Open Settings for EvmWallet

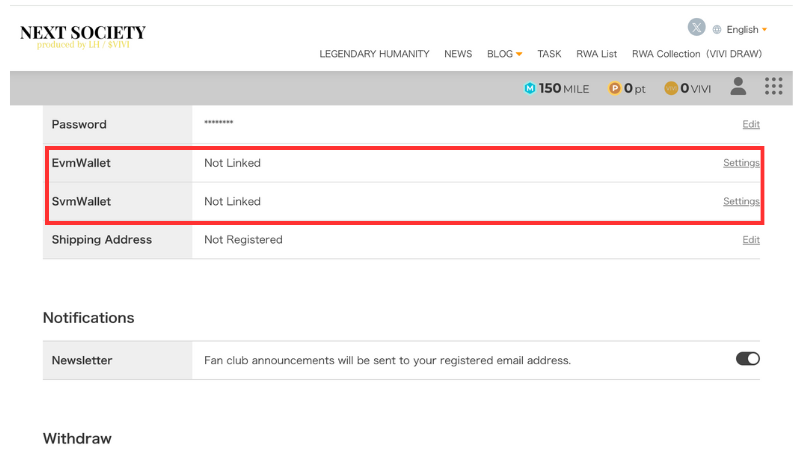(741, 163)
